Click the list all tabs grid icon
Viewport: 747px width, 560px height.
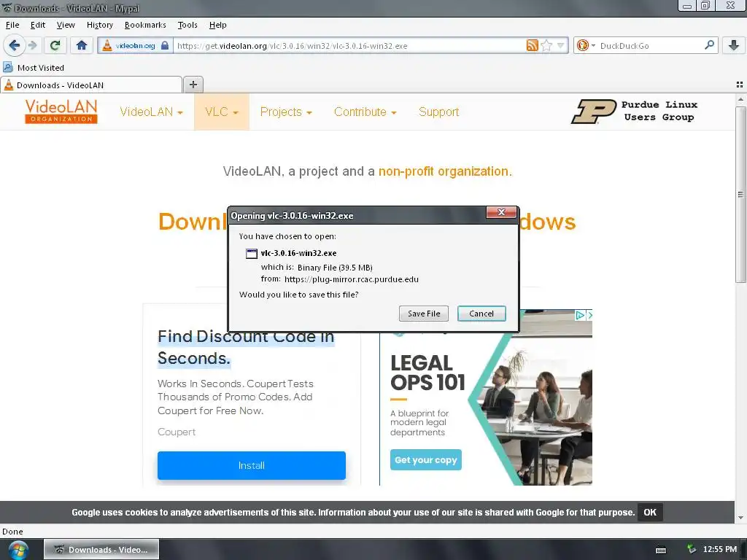coord(740,85)
